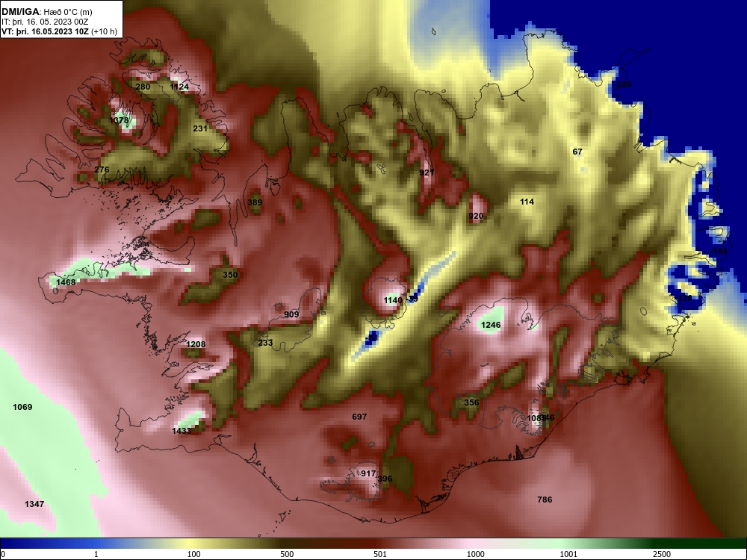Click the 920 map label
Image resolution: width=747 pixels, height=560 pixels.
coord(476,217)
